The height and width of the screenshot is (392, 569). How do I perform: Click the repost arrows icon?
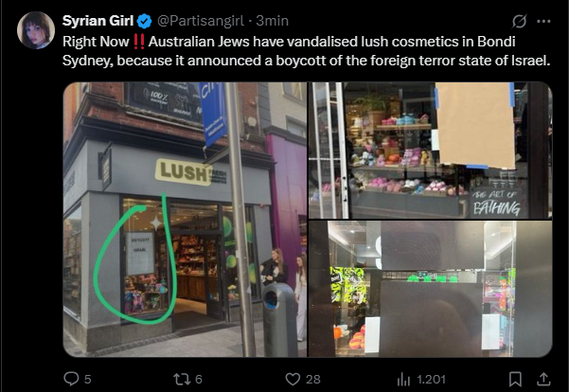click(x=182, y=379)
